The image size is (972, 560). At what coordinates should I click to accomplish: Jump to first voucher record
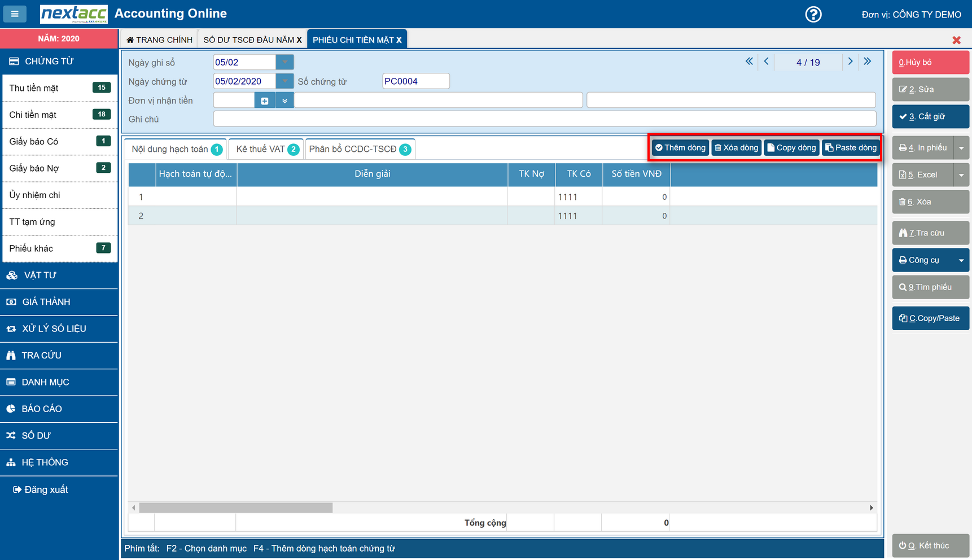[749, 62]
